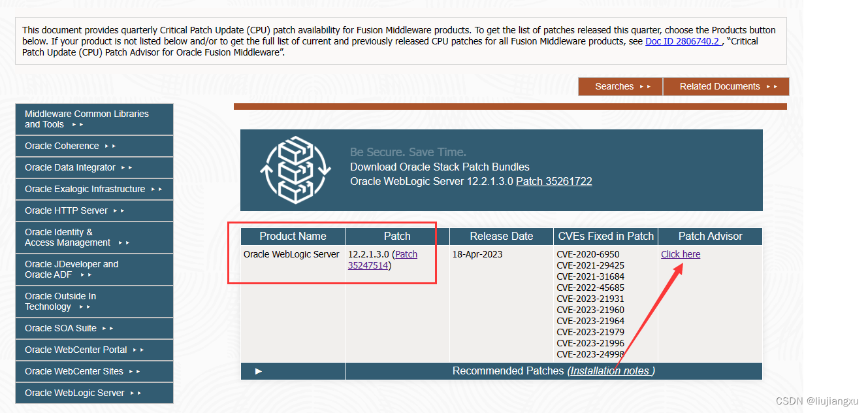Image resolution: width=868 pixels, height=413 pixels.
Task: Expand Oracle JDeveloper and Oracle ADF item
Action: coord(94,269)
